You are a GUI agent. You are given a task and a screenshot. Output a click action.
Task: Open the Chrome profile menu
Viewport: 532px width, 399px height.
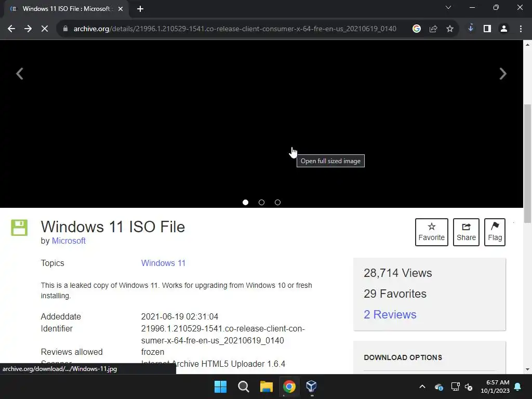click(x=504, y=29)
